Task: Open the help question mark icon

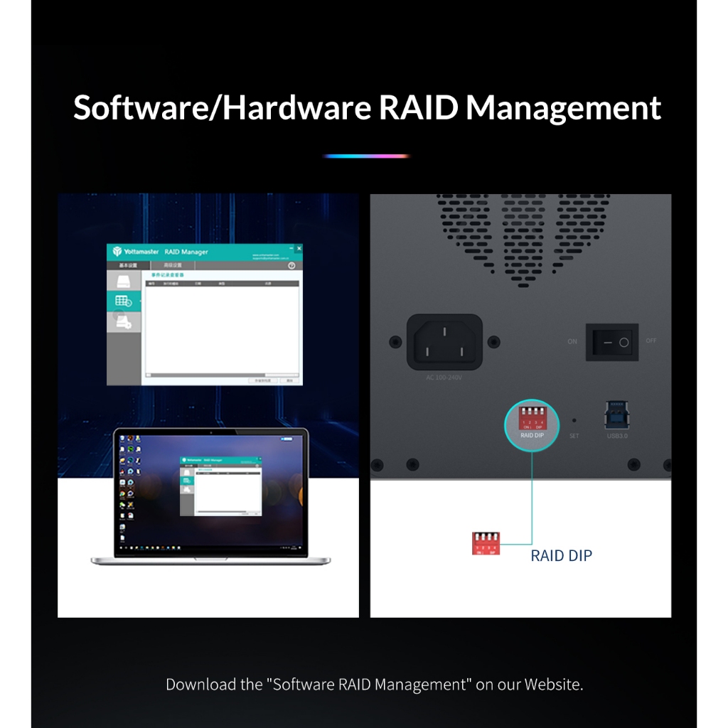Action: [291, 265]
